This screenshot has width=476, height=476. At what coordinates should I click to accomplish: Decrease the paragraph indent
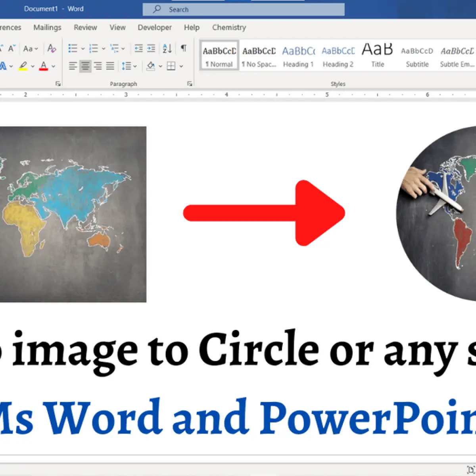coord(138,48)
